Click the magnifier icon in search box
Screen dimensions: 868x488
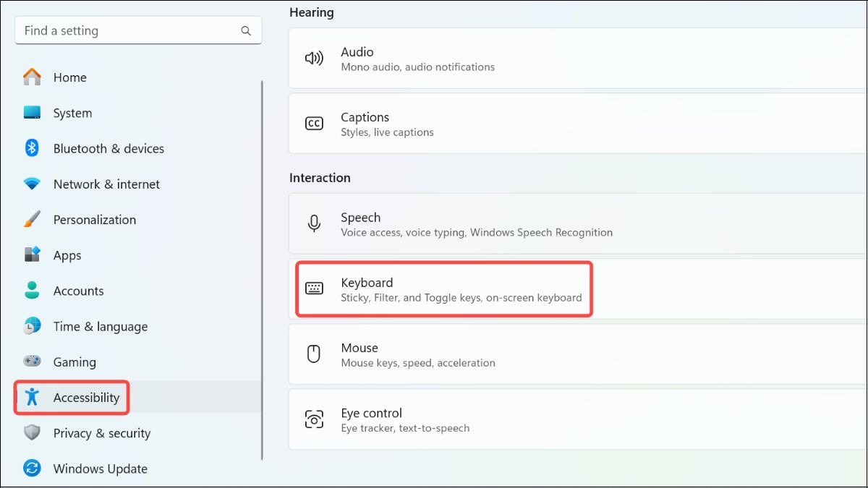coord(246,31)
